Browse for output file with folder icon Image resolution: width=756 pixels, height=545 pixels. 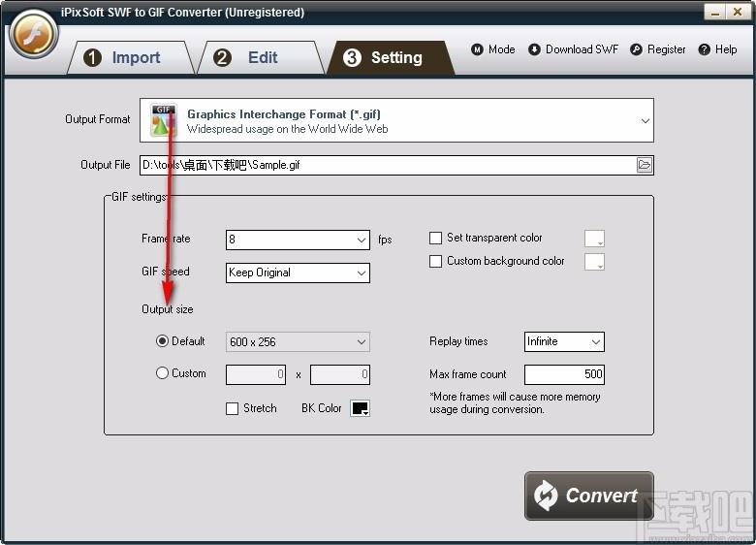pyautogui.click(x=645, y=165)
